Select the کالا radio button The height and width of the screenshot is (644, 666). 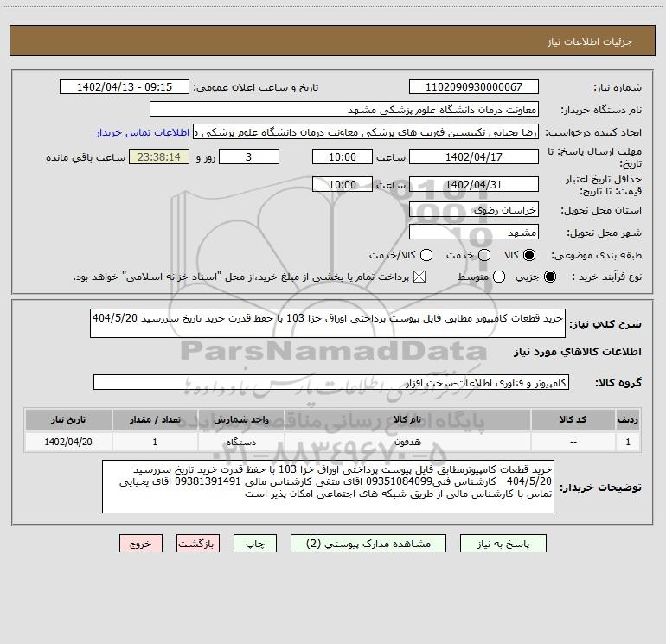[529, 255]
